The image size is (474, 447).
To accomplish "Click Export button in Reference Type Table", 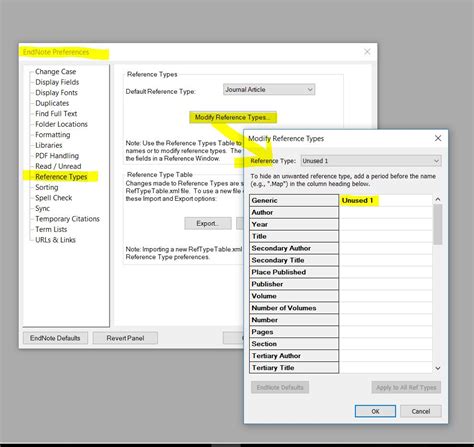I will tap(208, 223).
